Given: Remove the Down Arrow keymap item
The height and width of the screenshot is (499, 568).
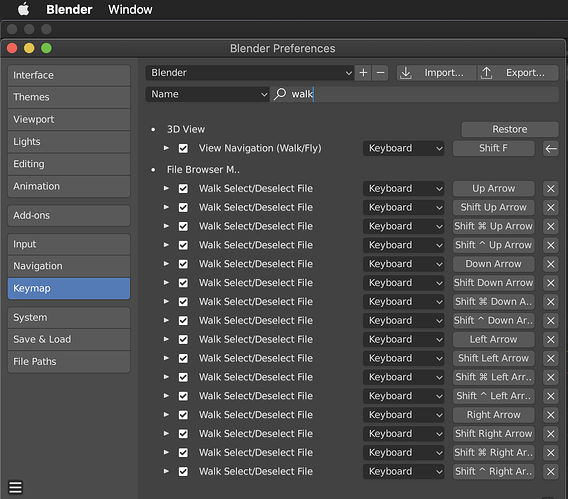Looking at the screenshot, I should pos(551,264).
